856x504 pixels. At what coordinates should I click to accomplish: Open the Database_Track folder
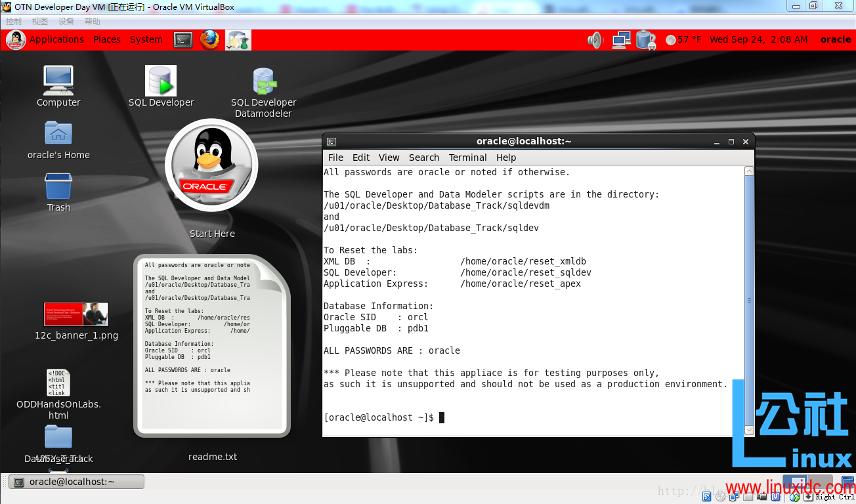click(58, 436)
